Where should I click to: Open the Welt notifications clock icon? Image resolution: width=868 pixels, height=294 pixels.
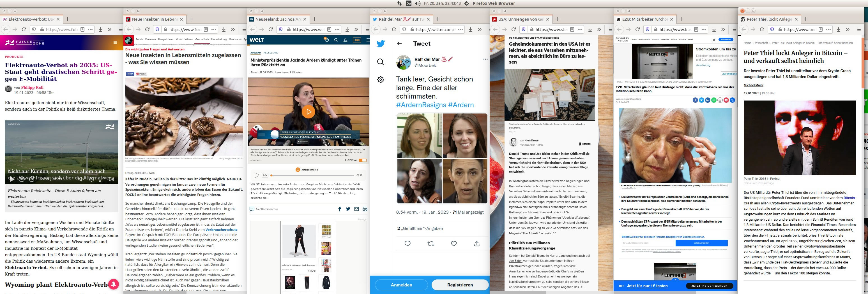326,40
